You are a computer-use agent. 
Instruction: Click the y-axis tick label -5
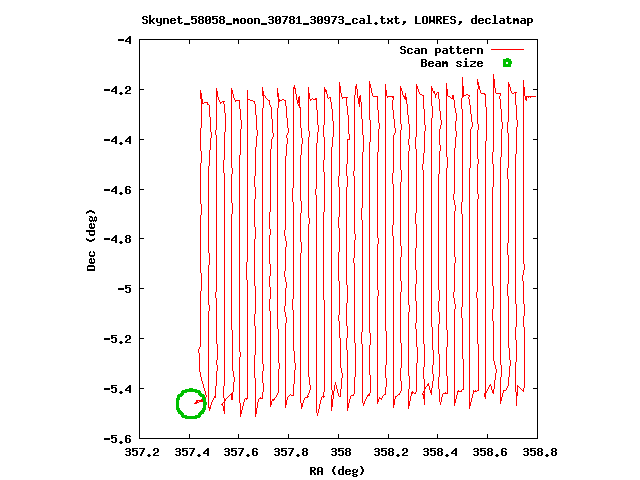click(x=124, y=289)
